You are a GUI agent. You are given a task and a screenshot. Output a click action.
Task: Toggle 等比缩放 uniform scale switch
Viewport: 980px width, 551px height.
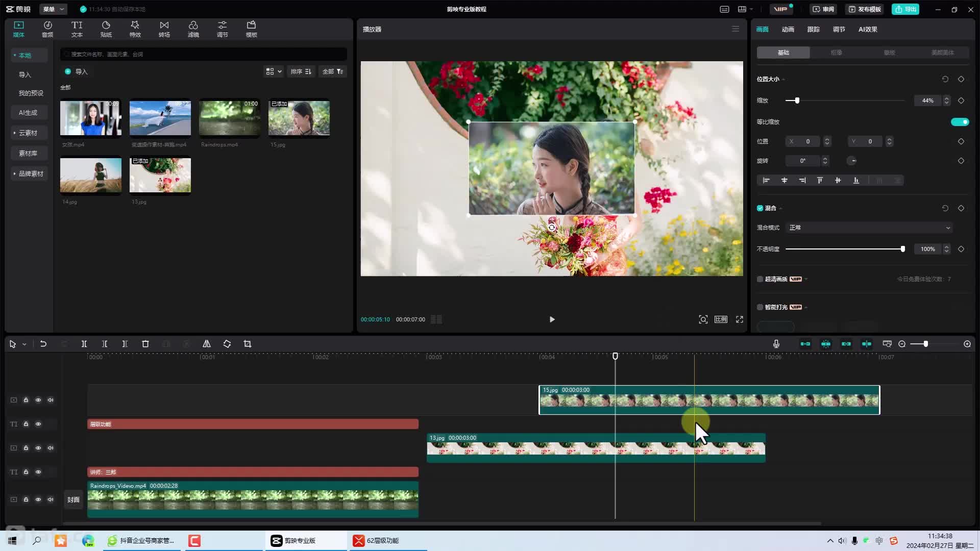960,122
